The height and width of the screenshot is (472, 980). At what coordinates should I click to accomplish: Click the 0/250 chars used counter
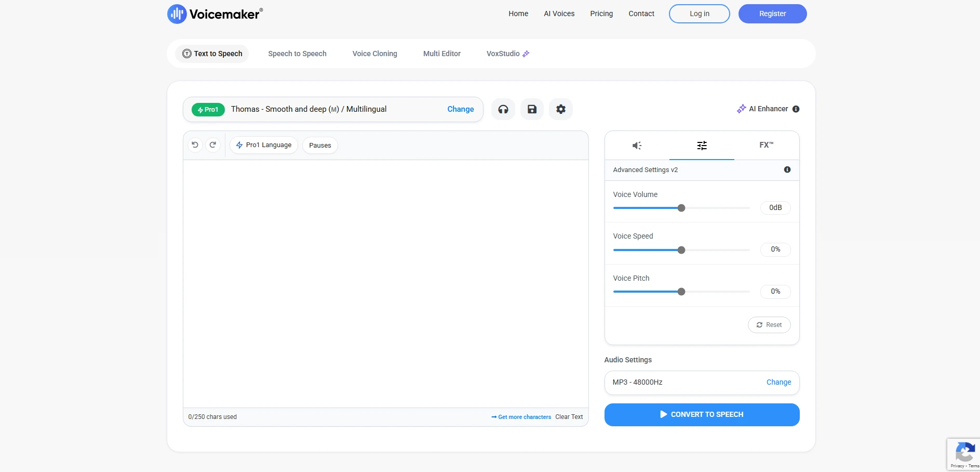pyautogui.click(x=212, y=417)
